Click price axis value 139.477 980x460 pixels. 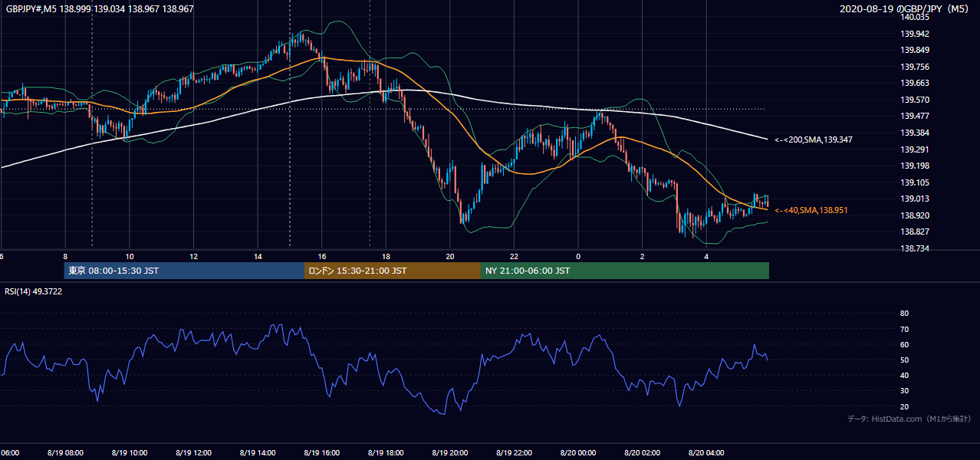coord(915,117)
